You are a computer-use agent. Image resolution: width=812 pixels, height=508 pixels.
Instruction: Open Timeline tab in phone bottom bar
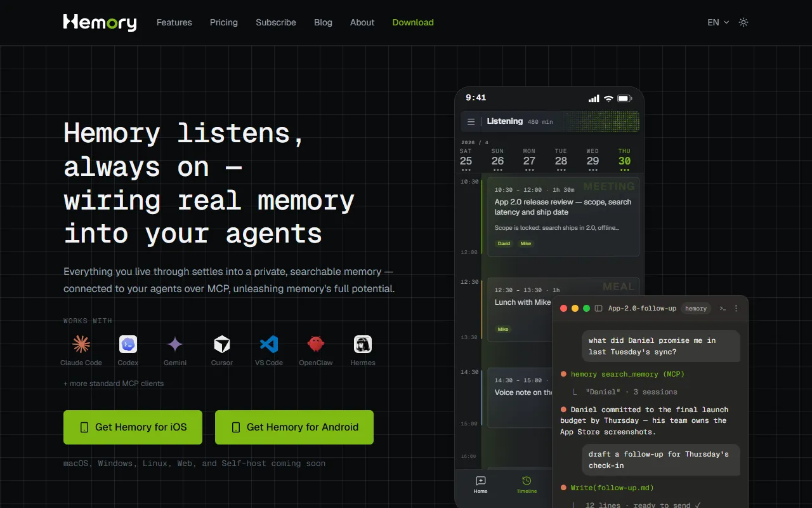[527, 485]
